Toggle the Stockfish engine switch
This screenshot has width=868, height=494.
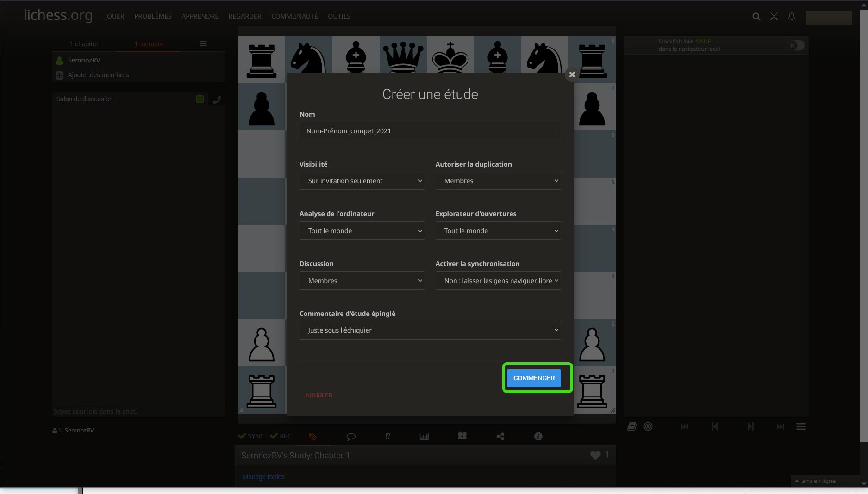click(797, 45)
